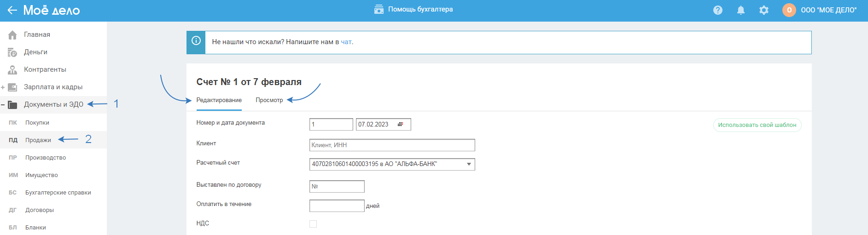Click the back arrow icon in header

click(12, 10)
